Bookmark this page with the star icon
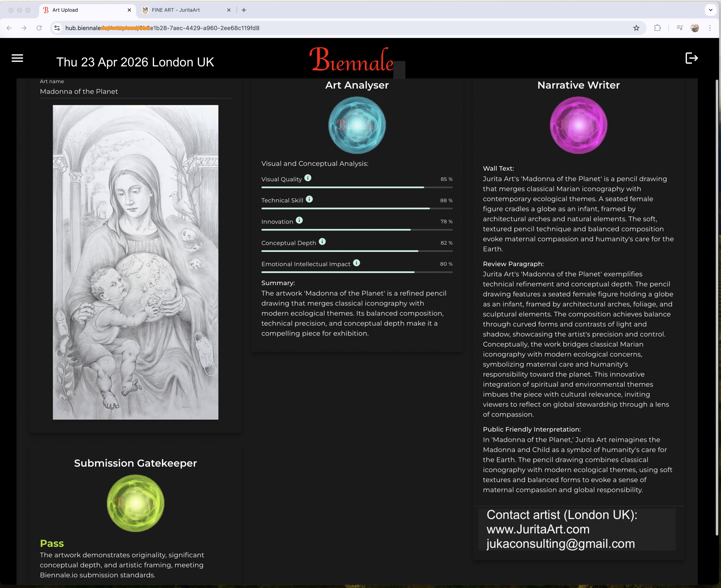The width and height of the screenshot is (721, 588). point(636,28)
